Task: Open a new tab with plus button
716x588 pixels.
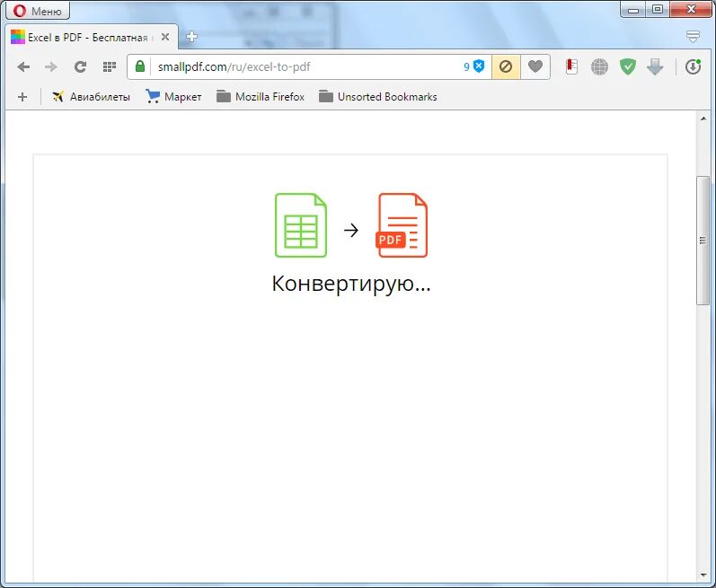Action: [191, 37]
